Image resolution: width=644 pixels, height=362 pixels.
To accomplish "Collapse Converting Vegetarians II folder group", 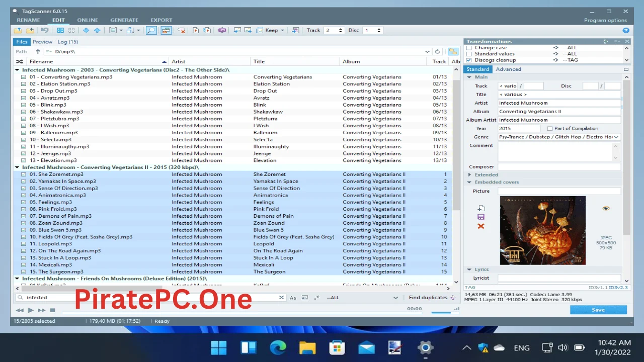I will [18, 167].
